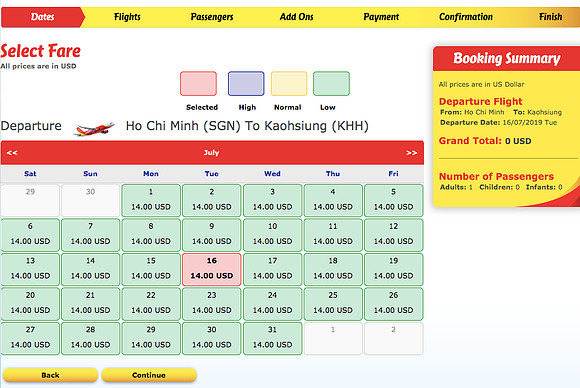580x388 pixels.
Task: Select July 10 fare cell
Action: [x=272, y=235]
